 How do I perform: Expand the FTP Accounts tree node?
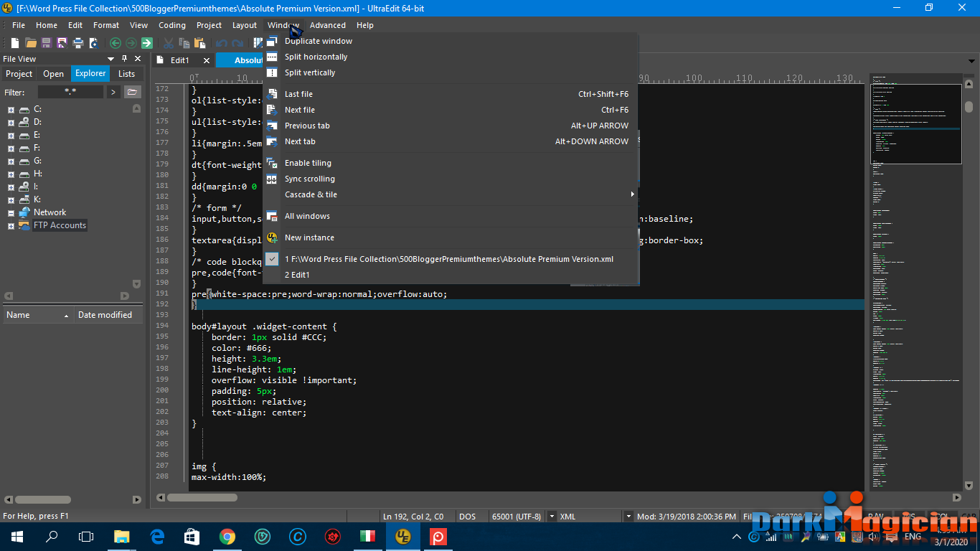11,226
